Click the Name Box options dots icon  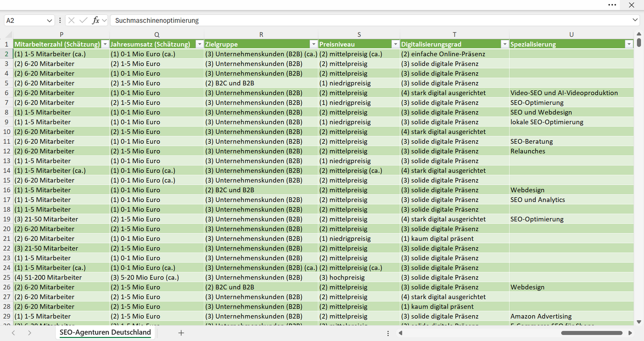pyautogui.click(x=60, y=20)
